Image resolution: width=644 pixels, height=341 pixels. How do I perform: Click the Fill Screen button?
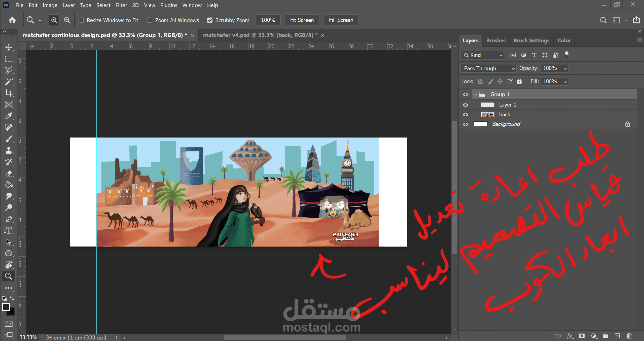tap(341, 20)
